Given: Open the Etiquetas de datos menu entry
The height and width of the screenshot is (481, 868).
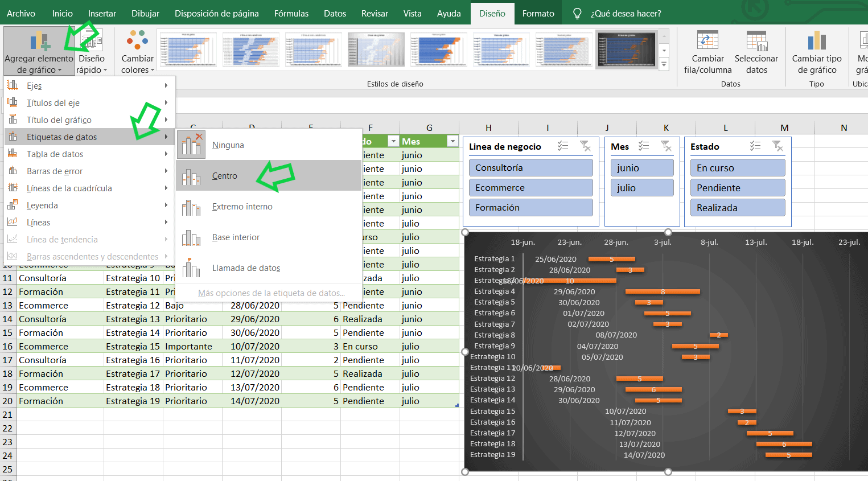Looking at the screenshot, I should coord(89,137).
